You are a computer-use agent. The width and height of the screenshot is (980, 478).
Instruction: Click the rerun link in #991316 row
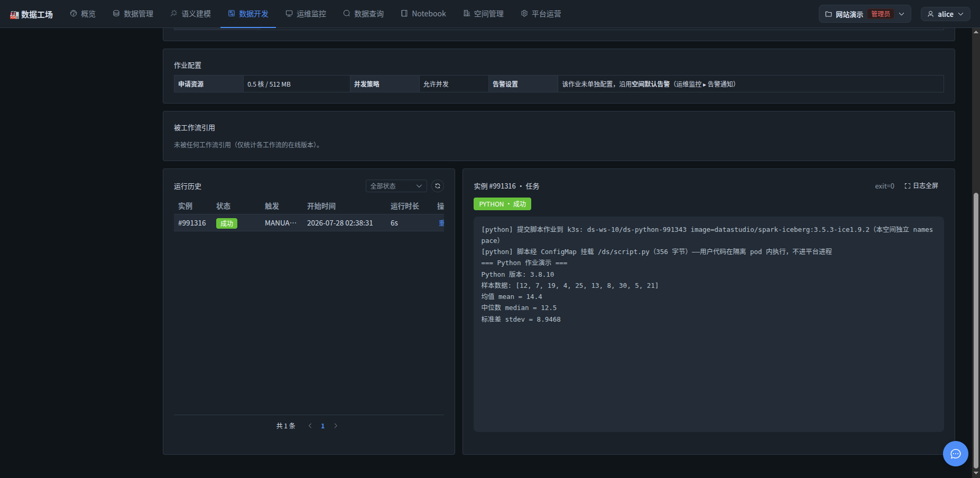pos(441,223)
